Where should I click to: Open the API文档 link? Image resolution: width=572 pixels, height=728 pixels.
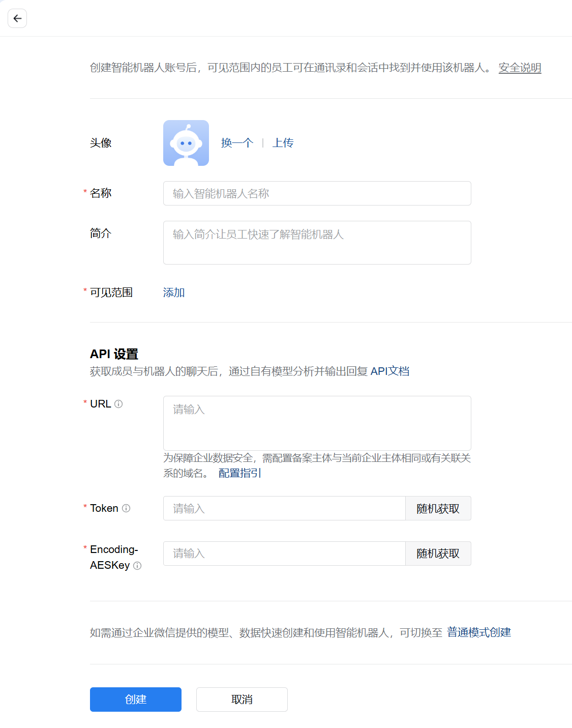click(x=389, y=371)
